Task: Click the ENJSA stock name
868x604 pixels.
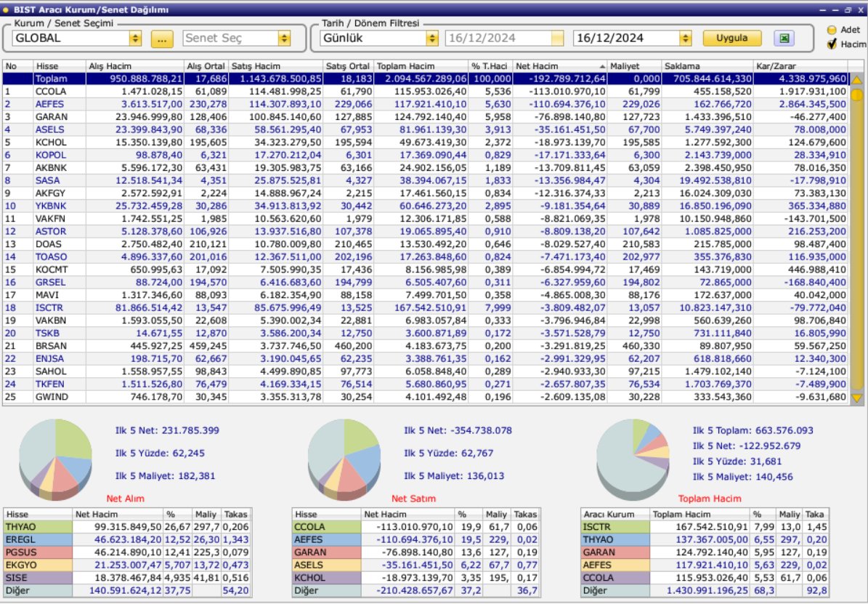Action: click(50, 359)
